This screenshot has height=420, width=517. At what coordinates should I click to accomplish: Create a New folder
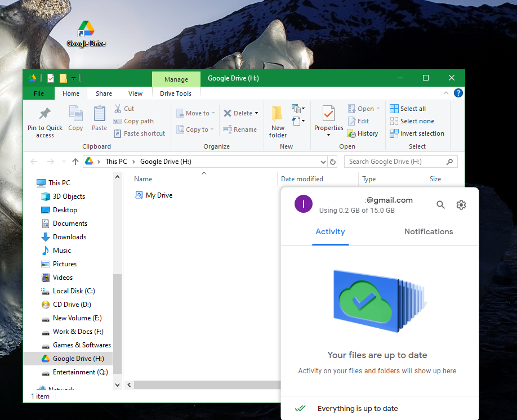tap(278, 122)
